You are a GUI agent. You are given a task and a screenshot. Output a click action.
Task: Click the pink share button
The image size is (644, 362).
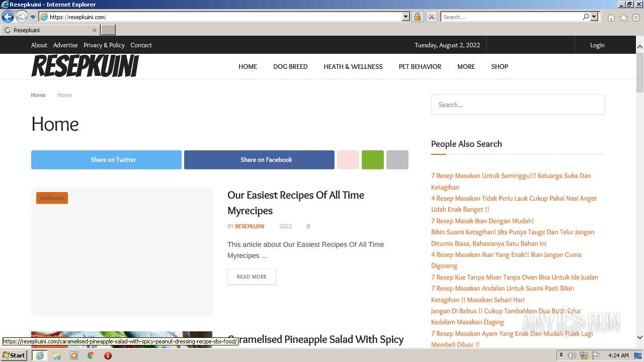click(x=348, y=160)
